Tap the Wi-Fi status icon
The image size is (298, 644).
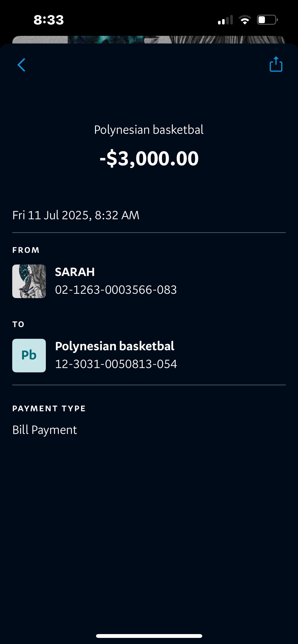[245, 20]
